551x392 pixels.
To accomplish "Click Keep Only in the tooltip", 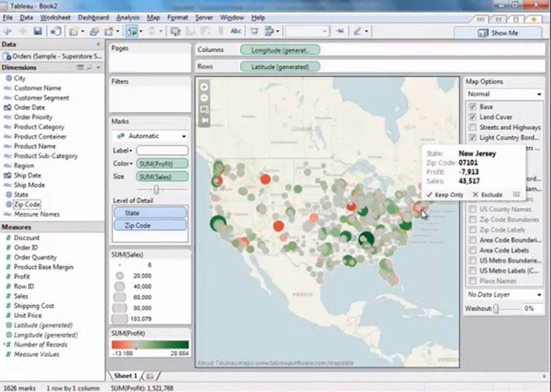I will pyautogui.click(x=445, y=195).
